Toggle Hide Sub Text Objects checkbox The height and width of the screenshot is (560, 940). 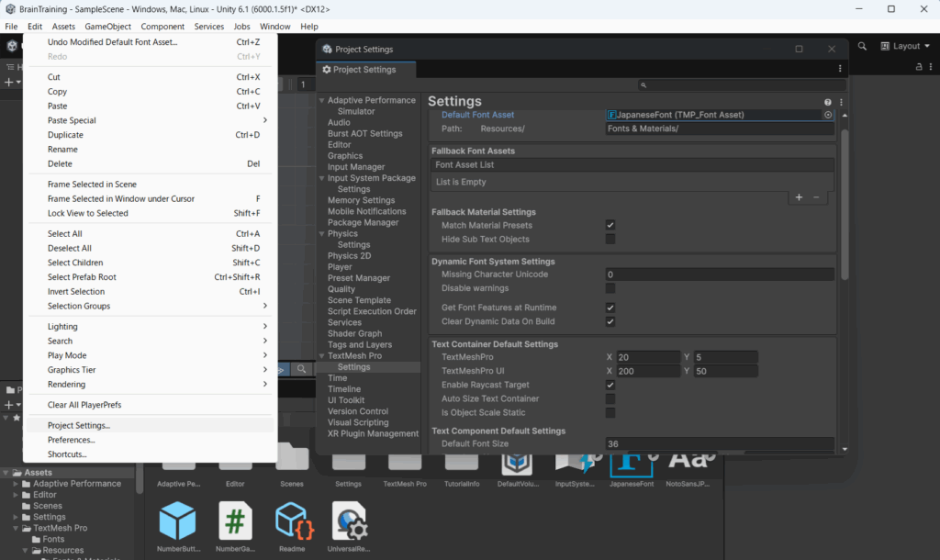click(610, 239)
